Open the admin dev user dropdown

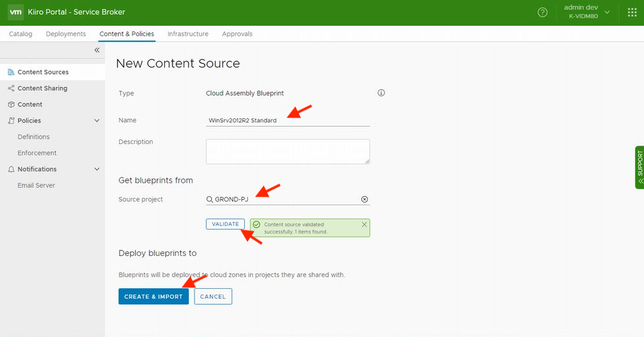coord(587,12)
